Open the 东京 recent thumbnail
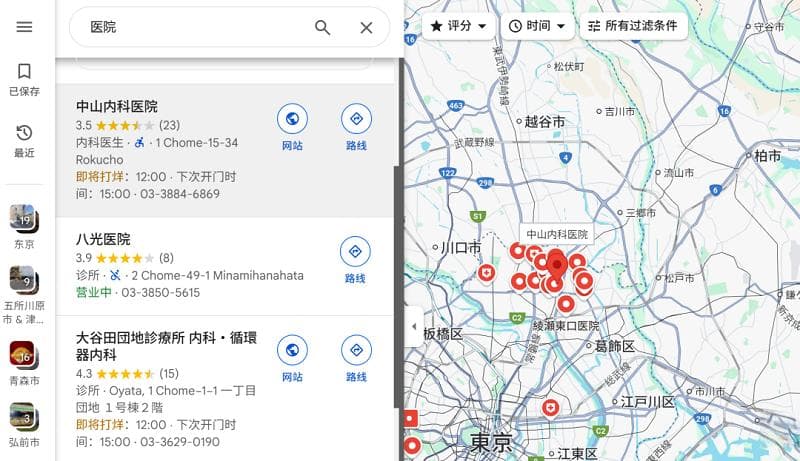This screenshot has width=800, height=461. pyautogui.click(x=24, y=227)
